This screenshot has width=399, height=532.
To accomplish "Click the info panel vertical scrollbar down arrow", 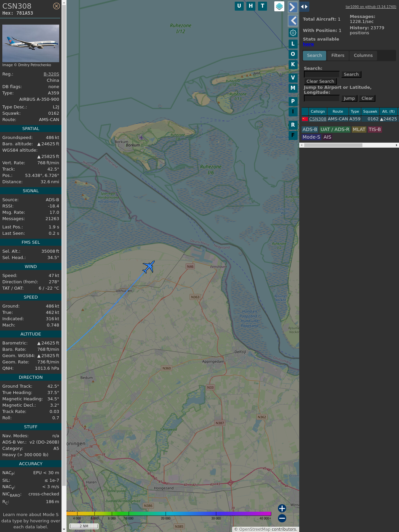I will click(x=64, y=529).
